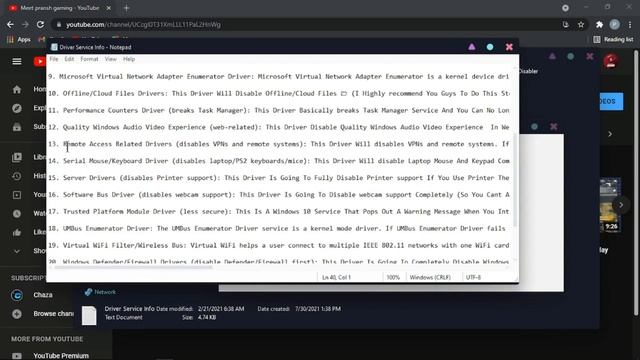Click Notepad horizontal scrollbar
The image size is (640, 360).
pyautogui.click(x=133, y=267)
